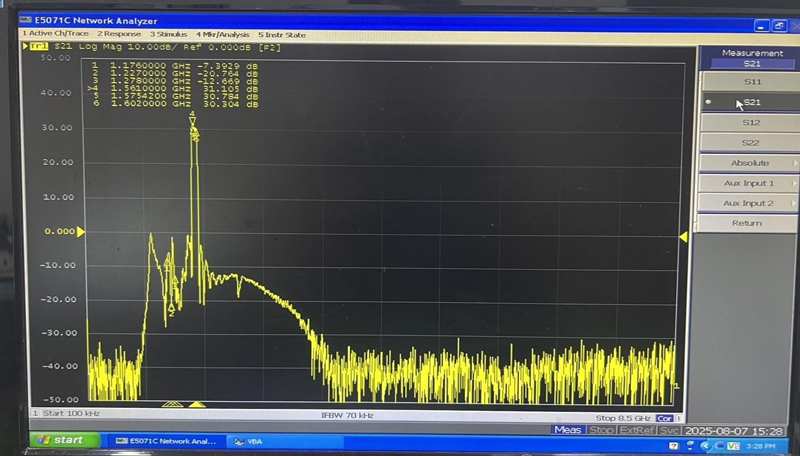This screenshot has width=800, height=456.
Task: Expand the Absolute submenu
Action: point(750,163)
